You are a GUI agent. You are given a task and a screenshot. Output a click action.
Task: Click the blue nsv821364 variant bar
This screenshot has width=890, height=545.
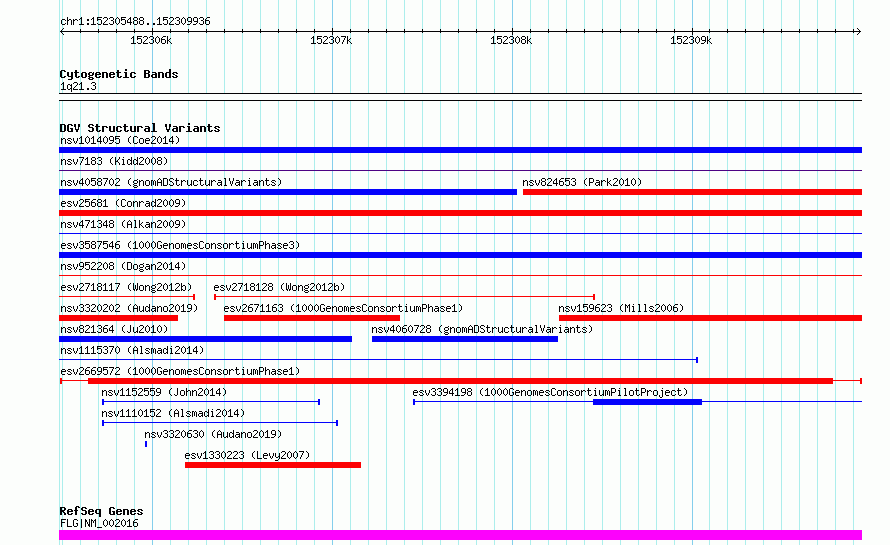205,339
